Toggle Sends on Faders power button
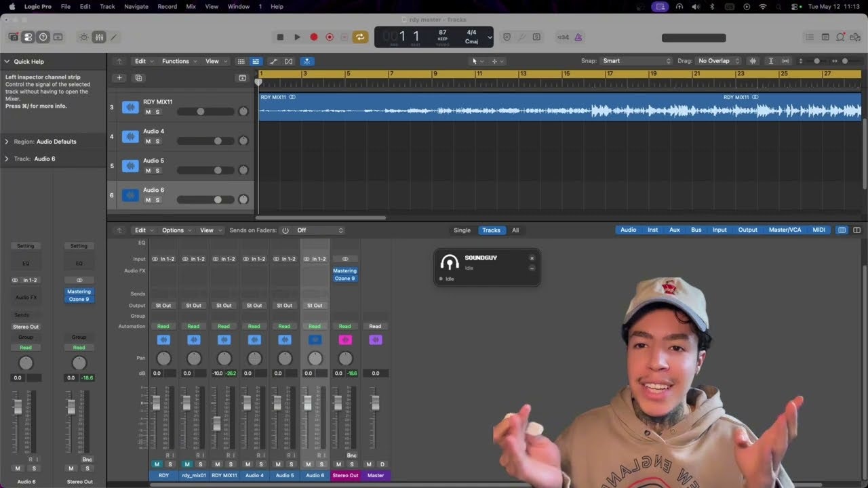The height and width of the screenshot is (488, 868). [285, 230]
